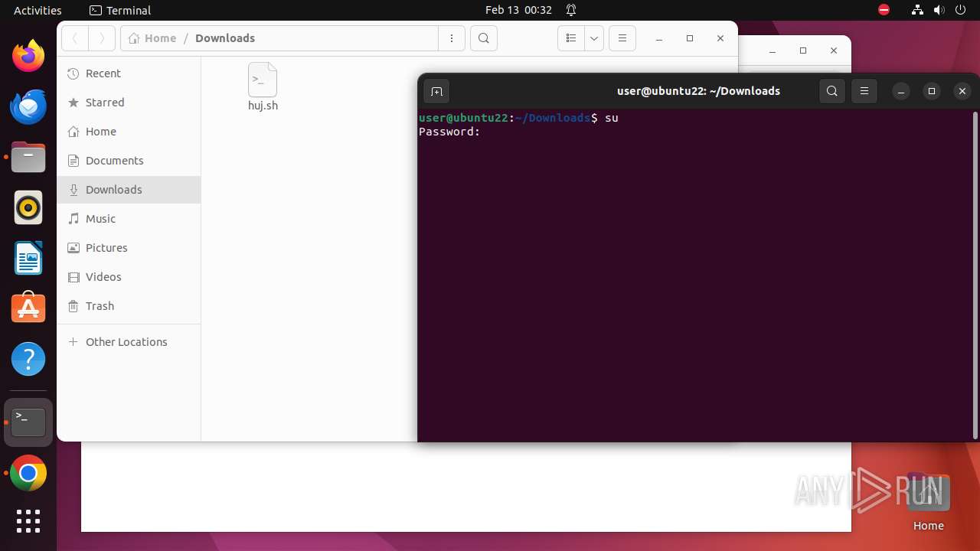
Task: Open Recent in the Files sidebar
Action: point(129,73)
